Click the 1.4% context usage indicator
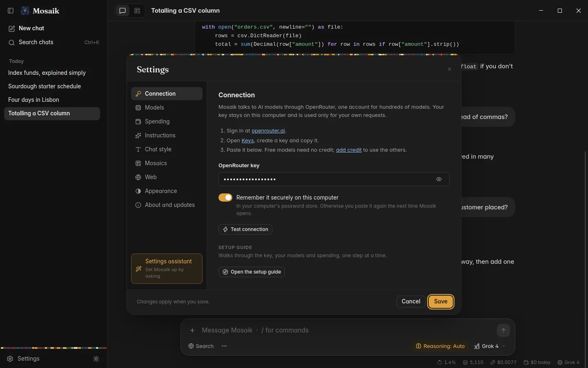This screenshot has width=588, height=368. click(x=446, y=362)
